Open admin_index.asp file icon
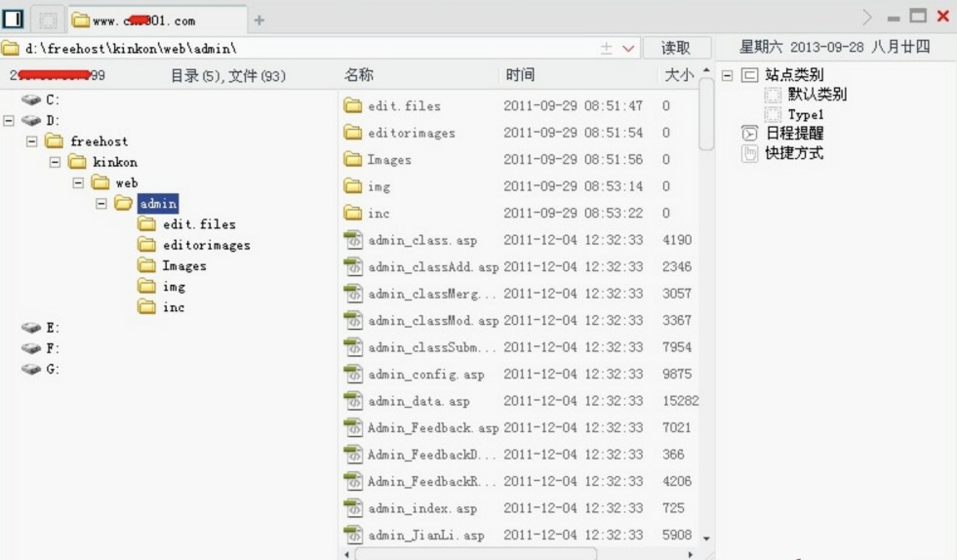 pos(353,507)
